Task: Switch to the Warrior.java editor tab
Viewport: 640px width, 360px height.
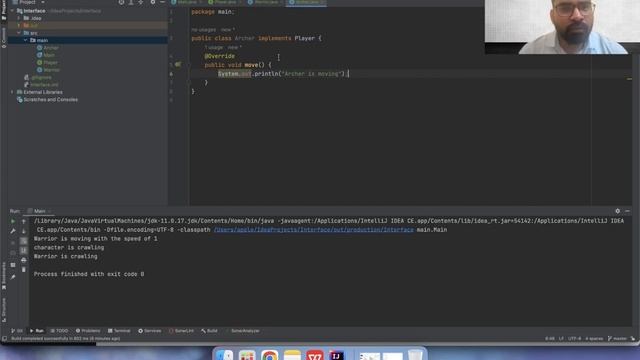Action: tap(265, 2)
